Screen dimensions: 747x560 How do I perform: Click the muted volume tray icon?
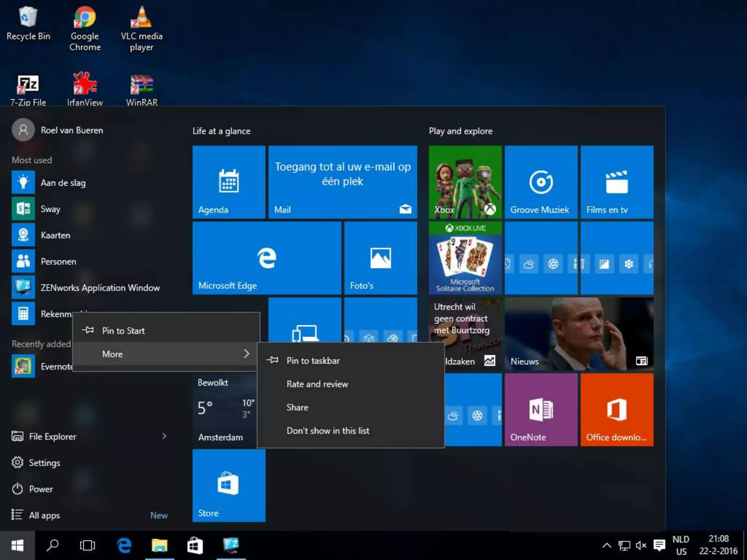coord(641,545)
